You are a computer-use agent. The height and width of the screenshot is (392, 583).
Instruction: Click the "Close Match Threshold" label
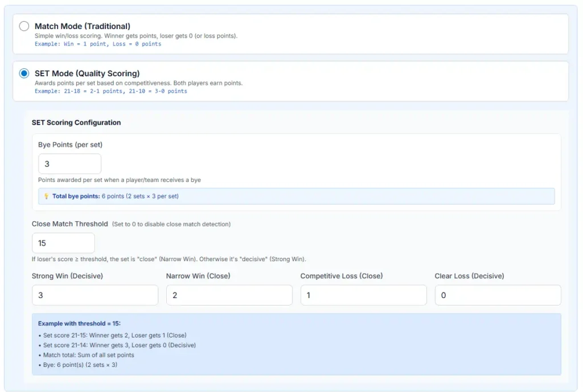click(x=69, y=224)
